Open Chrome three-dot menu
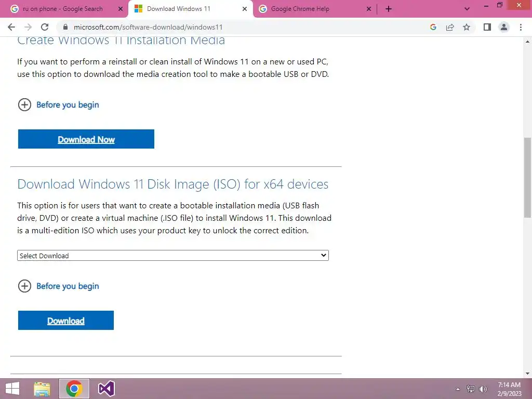Viewport: 532px width, 399px height. pyautogui.click(x=521, y=27)
